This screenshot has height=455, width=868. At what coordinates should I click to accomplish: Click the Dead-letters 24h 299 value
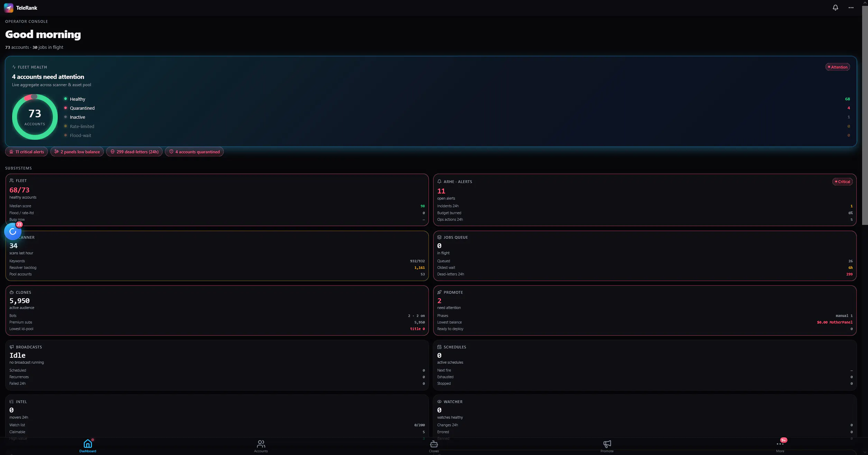(849, 274)
